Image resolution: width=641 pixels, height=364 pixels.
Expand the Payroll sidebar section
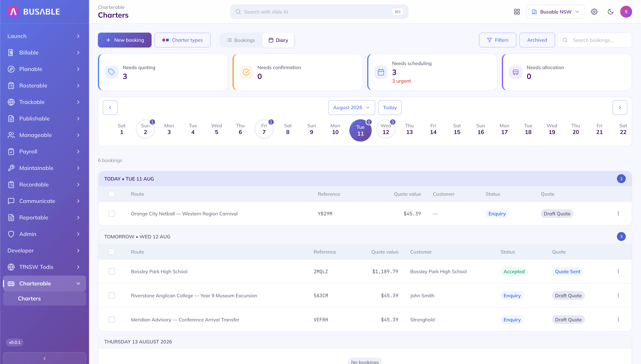click(x=45, y=151)
